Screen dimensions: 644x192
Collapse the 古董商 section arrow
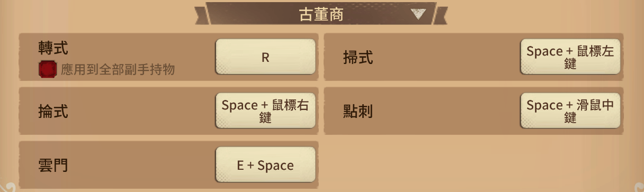tap(418, 14)
